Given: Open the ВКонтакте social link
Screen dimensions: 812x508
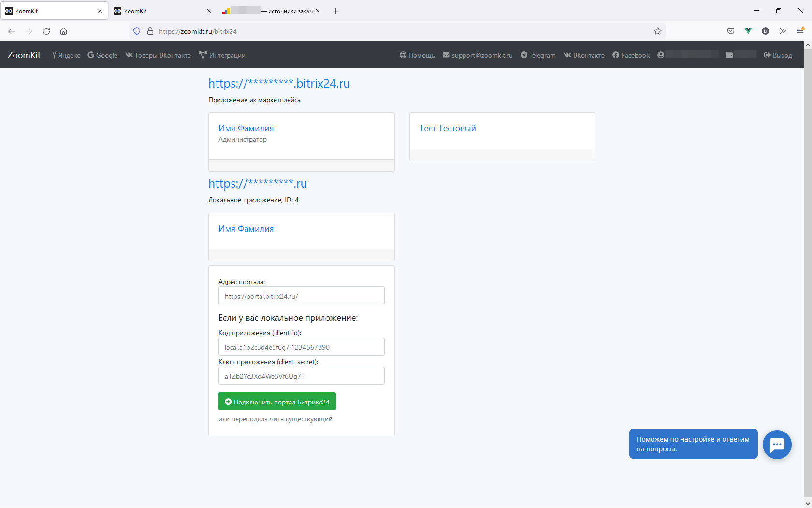Looking at the screenshot, I should coord(584,55).
